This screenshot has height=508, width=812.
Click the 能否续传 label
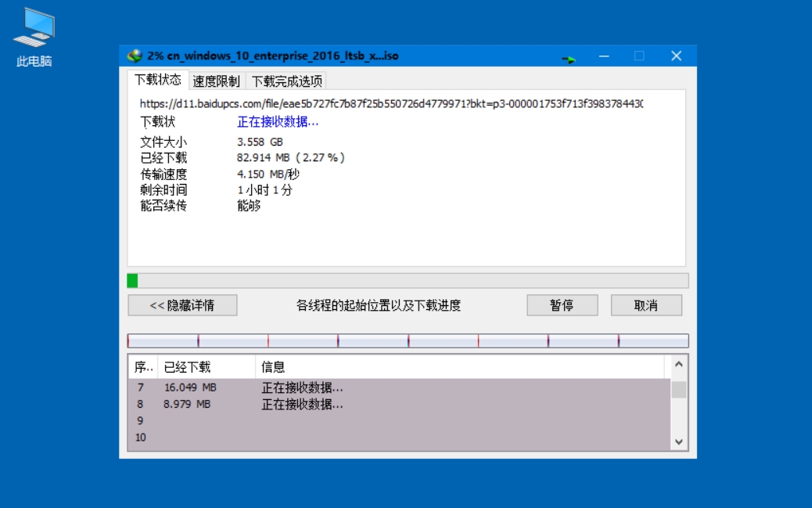pos(163,206)
